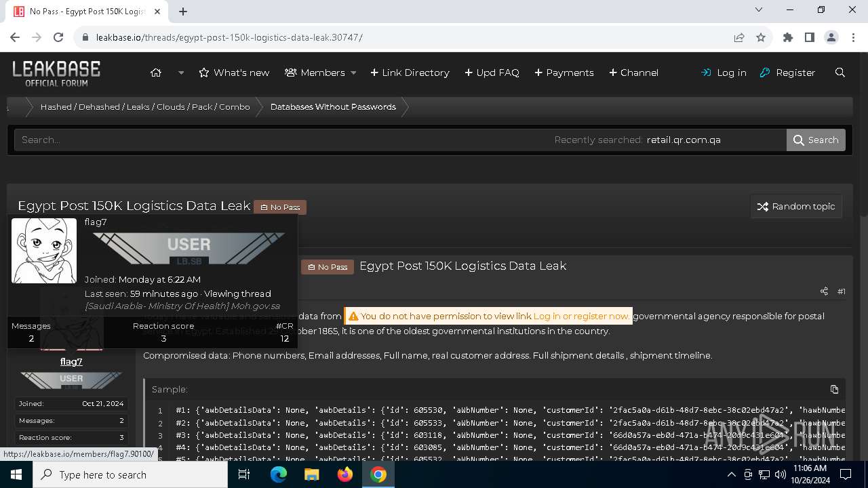Open Windows Start menu

[16, 474]
